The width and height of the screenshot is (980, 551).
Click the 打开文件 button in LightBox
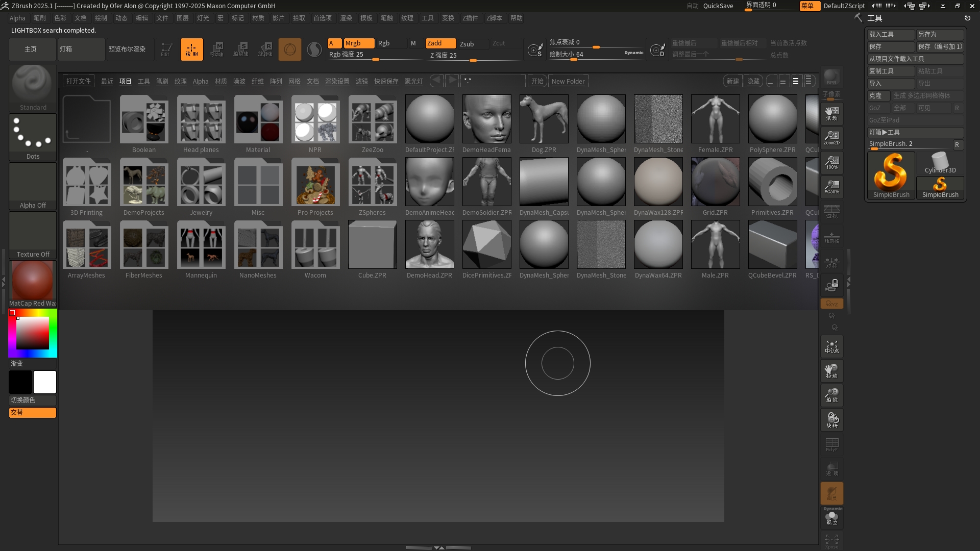coord(78,81)
